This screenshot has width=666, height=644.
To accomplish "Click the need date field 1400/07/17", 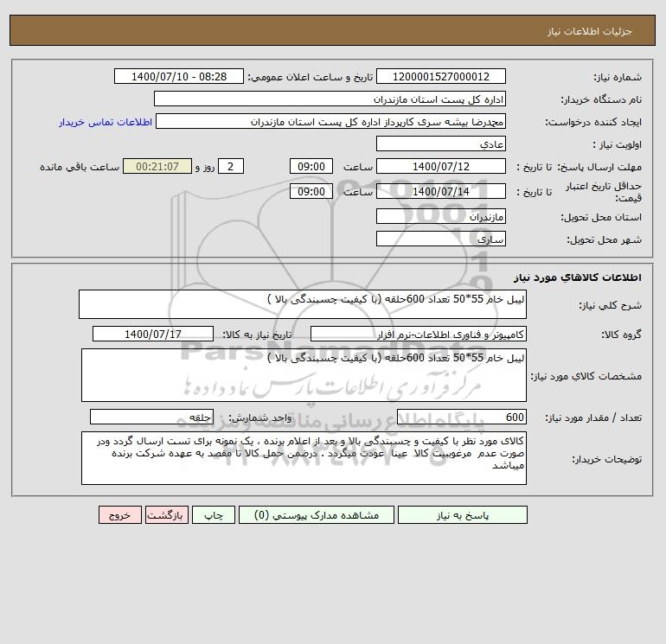I will tap(153, 334).
